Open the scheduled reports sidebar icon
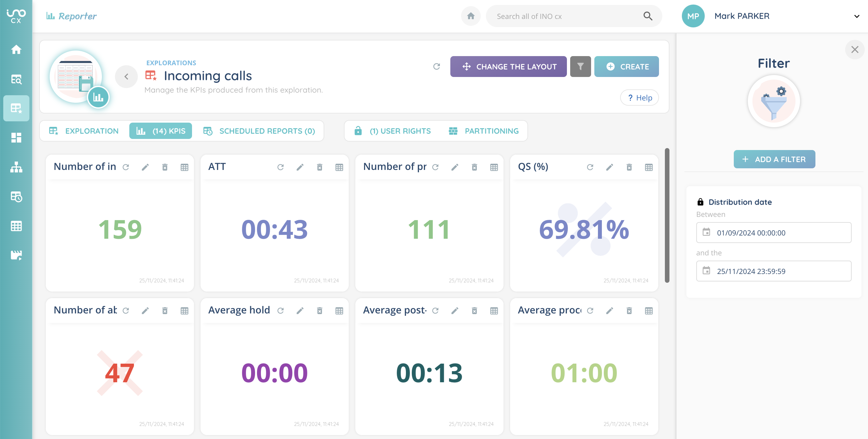This screenshot has width=868, height=439. pos(16,197)
